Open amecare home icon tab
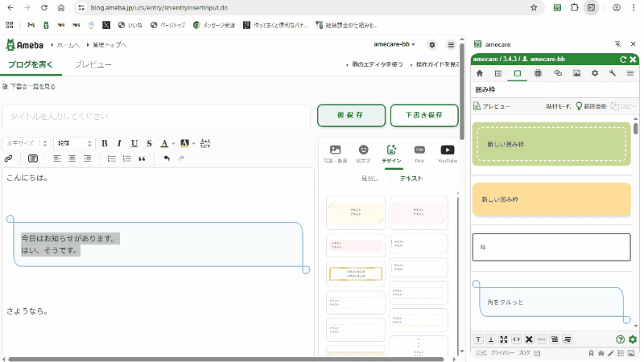Screen dimensions: 644x362 pos(480,73)
